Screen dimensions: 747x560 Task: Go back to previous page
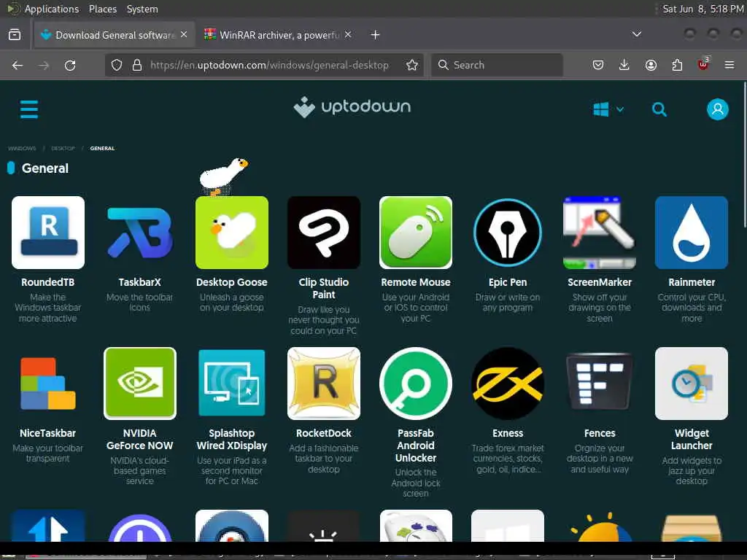[18, 65]
